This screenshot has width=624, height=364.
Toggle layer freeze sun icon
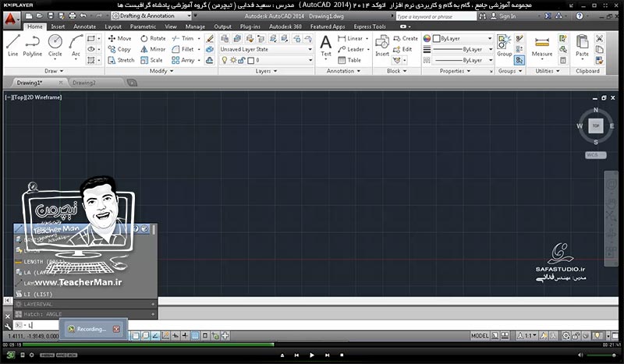click(233, 60)
